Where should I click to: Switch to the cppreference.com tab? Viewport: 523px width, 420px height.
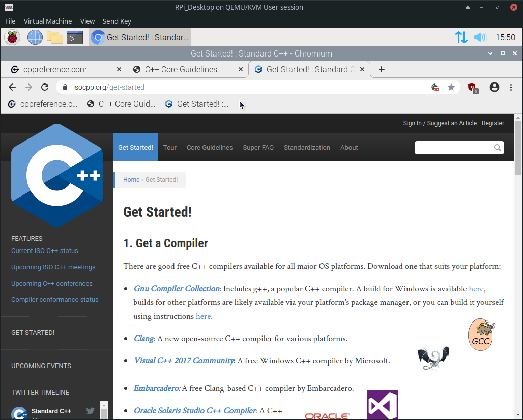coord(64,69)
